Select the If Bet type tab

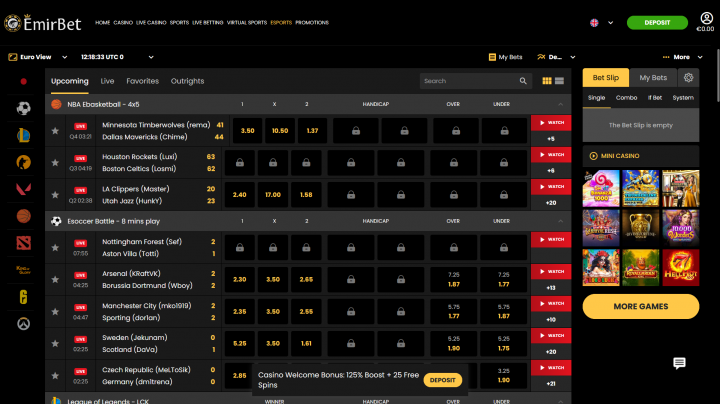pyautogui.click(x=655, y=98)
